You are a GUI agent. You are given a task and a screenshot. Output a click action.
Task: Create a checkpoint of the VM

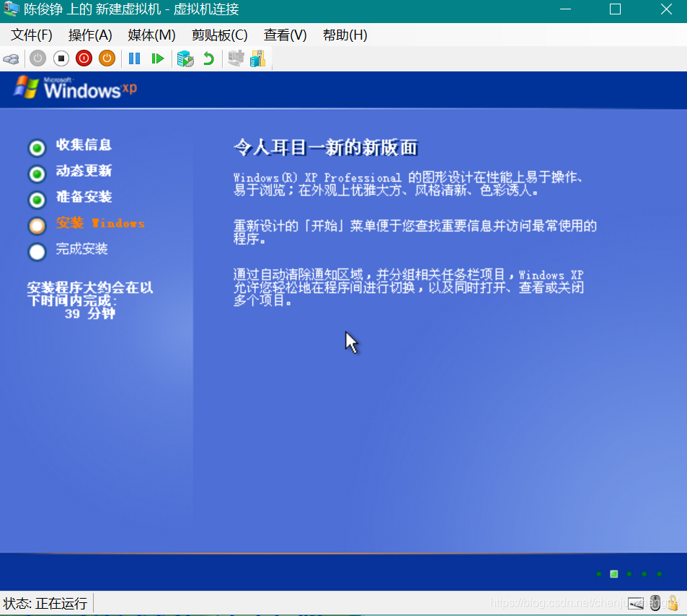[185, 58]
